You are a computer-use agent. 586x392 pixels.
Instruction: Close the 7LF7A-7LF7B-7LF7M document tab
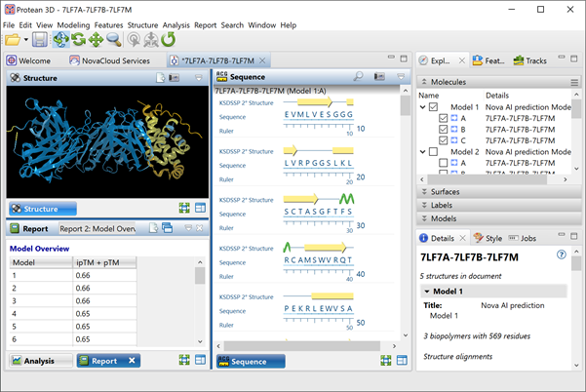tap(262, 60)
